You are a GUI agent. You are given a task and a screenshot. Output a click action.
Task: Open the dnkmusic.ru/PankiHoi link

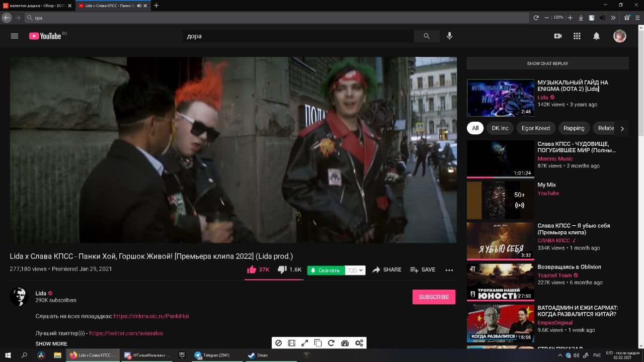coord(151,316)
